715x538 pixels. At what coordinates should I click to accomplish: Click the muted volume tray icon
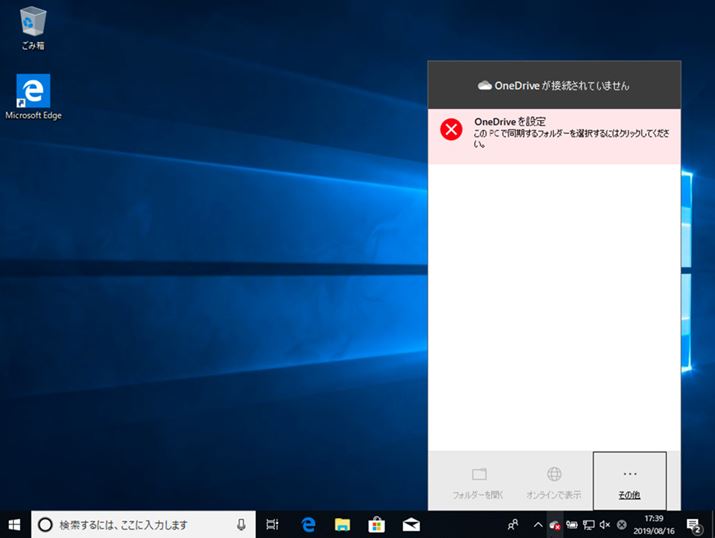click(605, 525)
